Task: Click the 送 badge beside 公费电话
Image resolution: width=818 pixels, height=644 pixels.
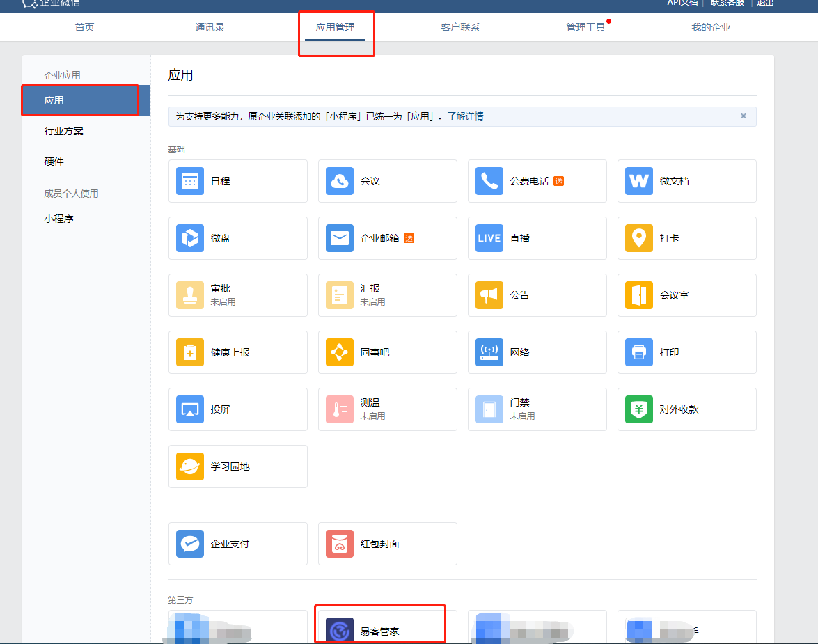Action: coord(559,181)
